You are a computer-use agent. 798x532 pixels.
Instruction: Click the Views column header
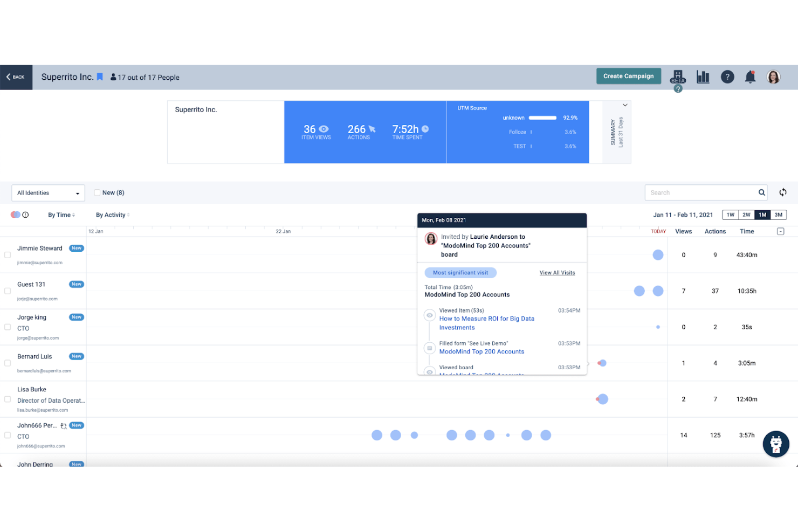click(x=683, y=231)
